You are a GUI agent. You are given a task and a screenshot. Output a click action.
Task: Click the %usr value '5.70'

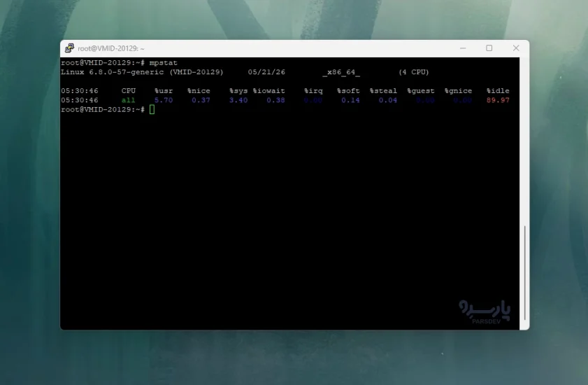click(x=164, y=100)
